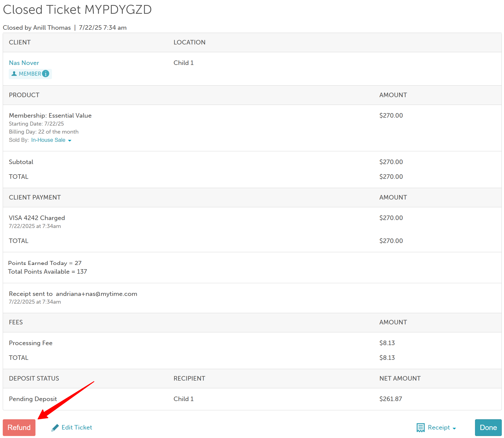This screenshot has width=504, height=438.
Task: Expand the Receipt dropdown caret
Action: tap(454, 428)
